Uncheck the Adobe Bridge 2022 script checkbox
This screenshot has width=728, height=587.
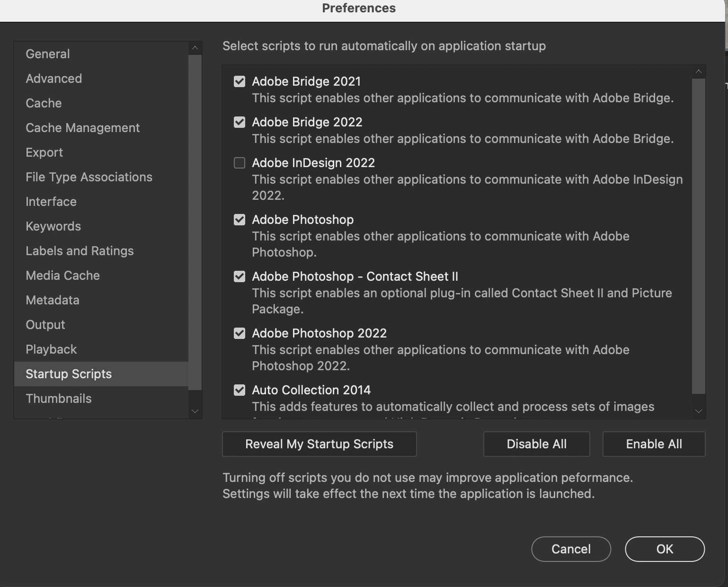(x=240, y=122)
